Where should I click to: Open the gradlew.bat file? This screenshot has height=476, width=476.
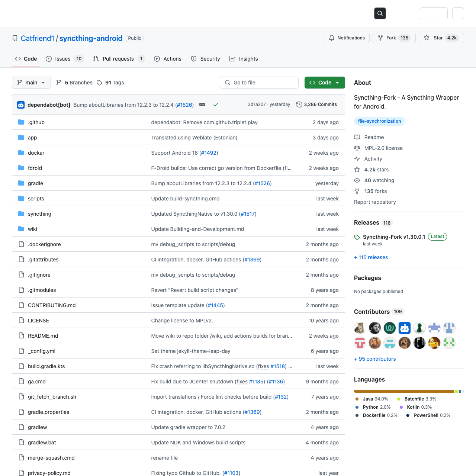[x=42, y=443]
